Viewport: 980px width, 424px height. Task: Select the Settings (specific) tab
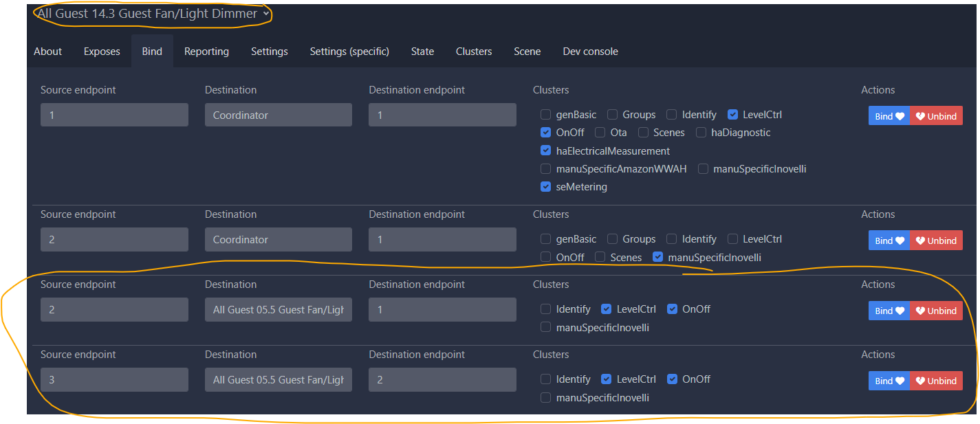pyautogui.click(x=349, y=52)
